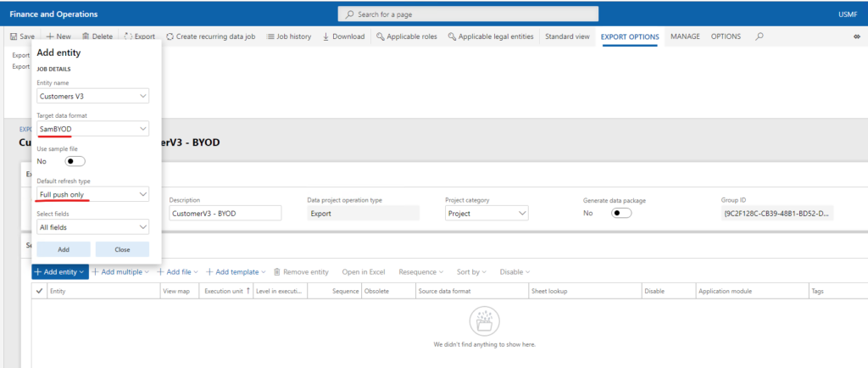Screen dimensions: 868x368
Task: Click the Delete trash icon
Action: tap(86, 36)
